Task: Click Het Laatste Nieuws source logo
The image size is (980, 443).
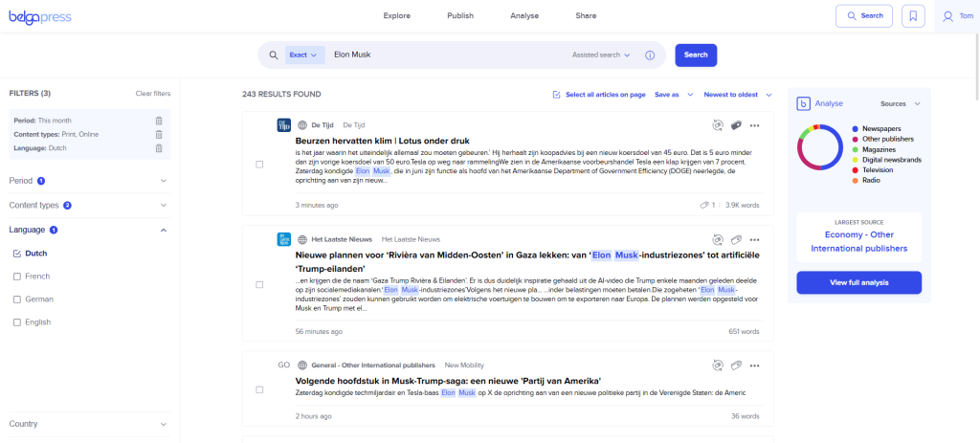Action: coord(283,239)
